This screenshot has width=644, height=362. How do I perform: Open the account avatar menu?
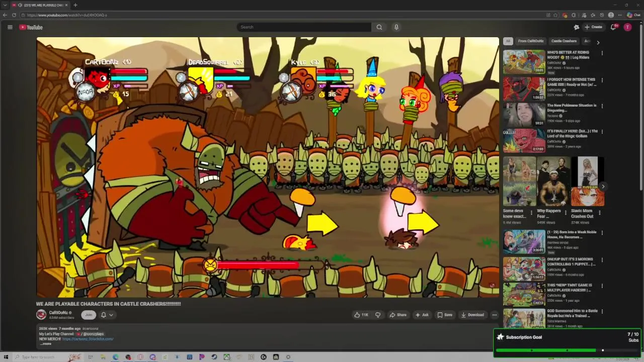[x=627, y=27]
